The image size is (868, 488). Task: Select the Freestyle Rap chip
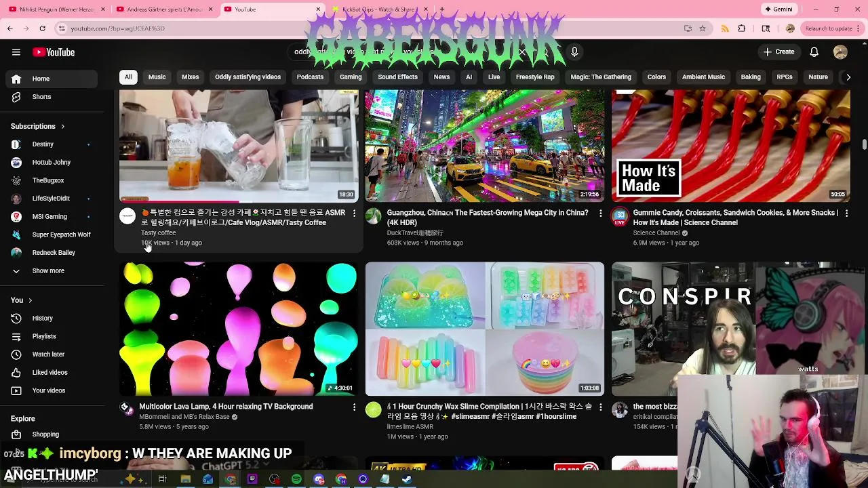point(535,77)
